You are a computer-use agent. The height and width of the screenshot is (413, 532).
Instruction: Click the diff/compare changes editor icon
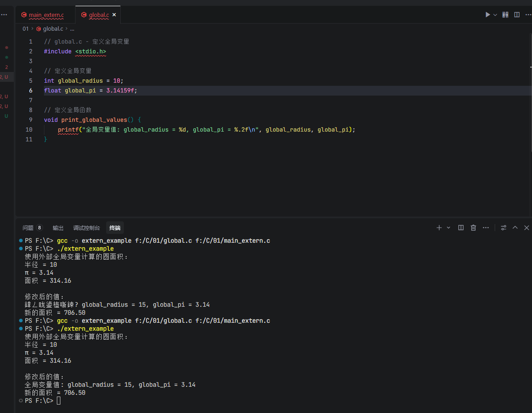click(505, 15)
